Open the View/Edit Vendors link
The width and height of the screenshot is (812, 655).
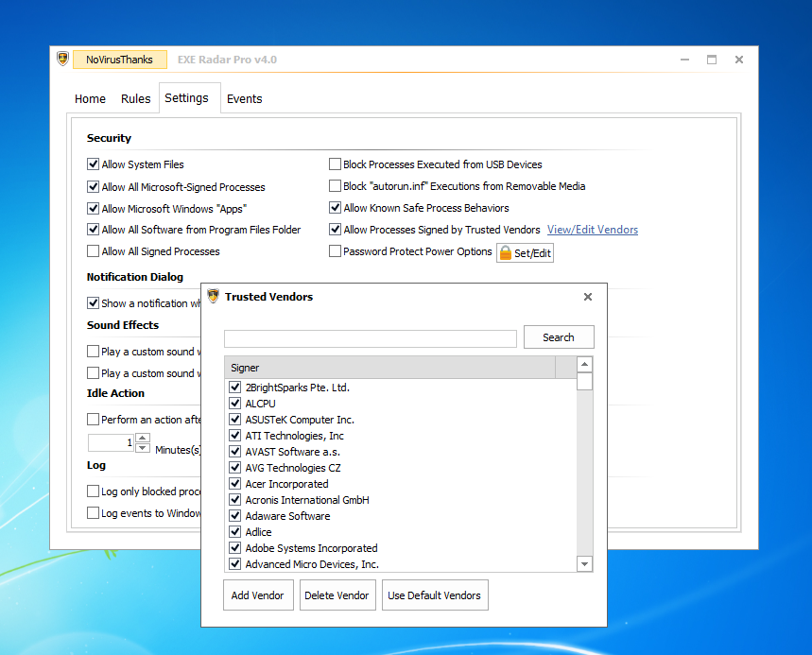pyautogui.click(x=592, y=230)
